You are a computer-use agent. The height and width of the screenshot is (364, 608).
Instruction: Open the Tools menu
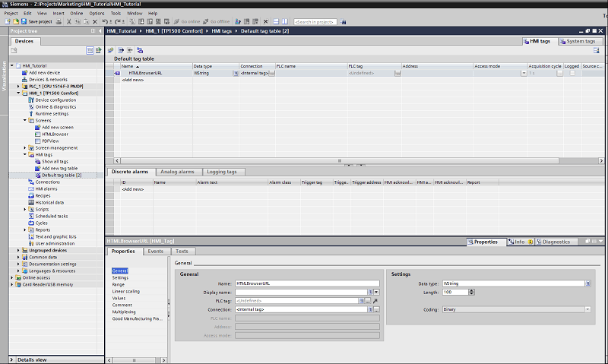pyautogui.click(x=116, y=13)
